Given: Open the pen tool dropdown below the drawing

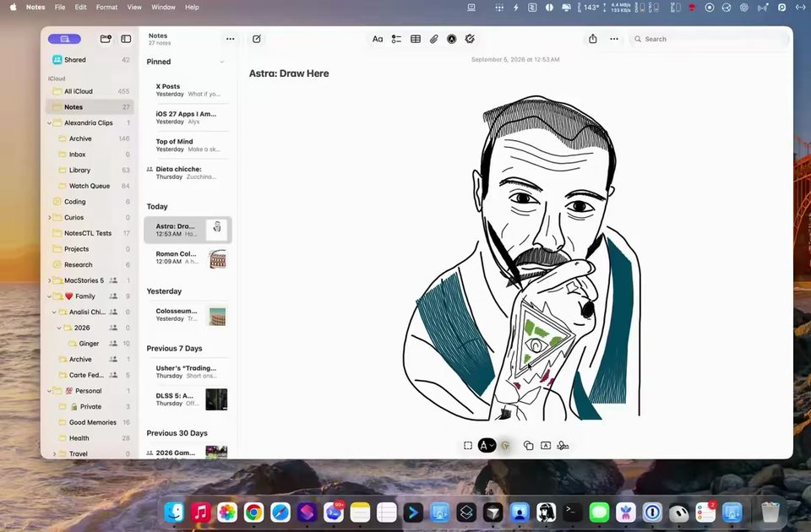Looking at the screenshot, I should coord(487,445).
